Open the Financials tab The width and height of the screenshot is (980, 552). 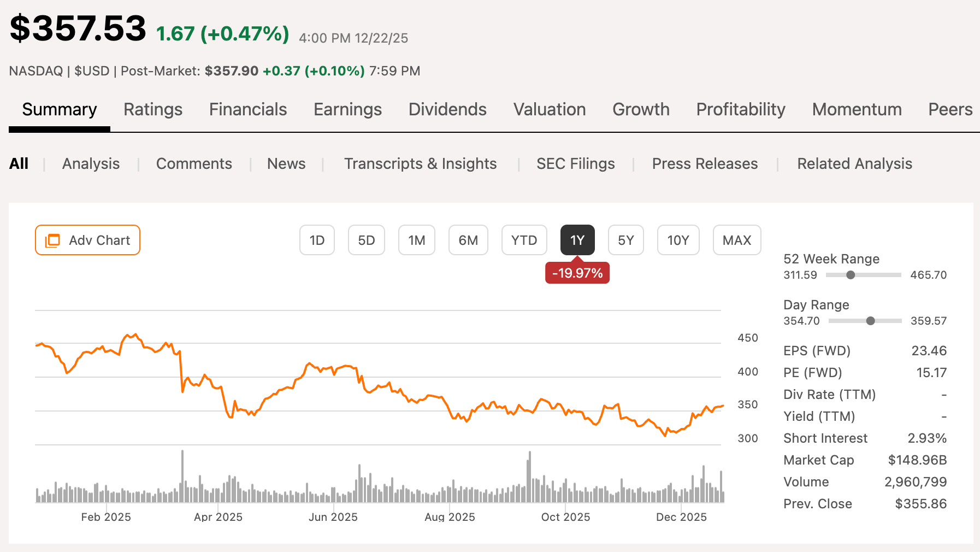[247, 109]
